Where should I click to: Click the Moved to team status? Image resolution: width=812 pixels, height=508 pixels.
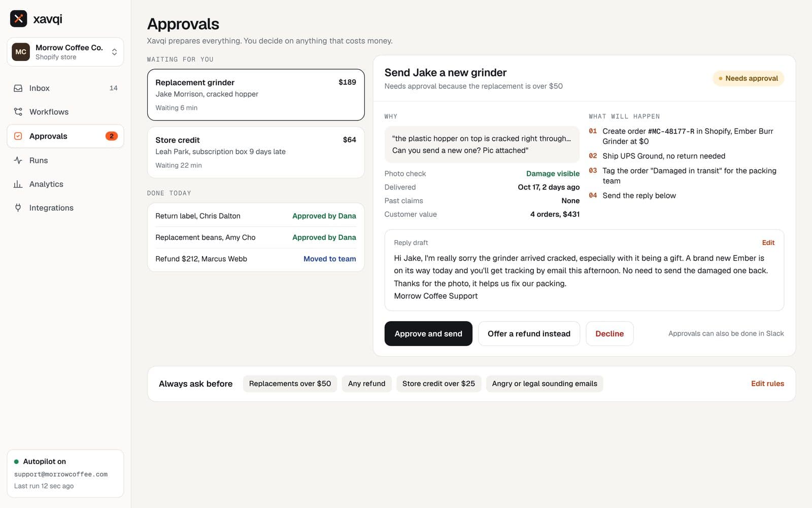[x=330, y=259]
